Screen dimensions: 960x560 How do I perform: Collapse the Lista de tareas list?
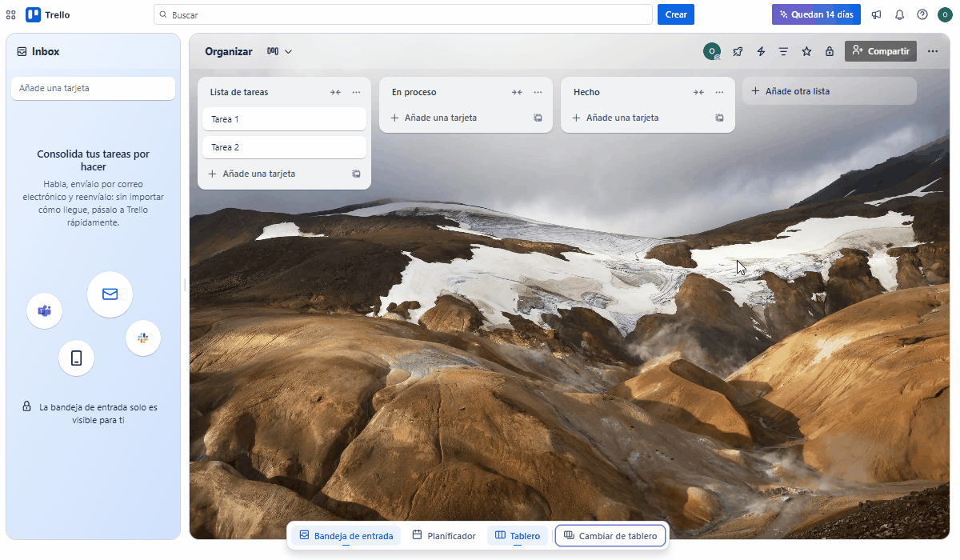pos(335,92)
